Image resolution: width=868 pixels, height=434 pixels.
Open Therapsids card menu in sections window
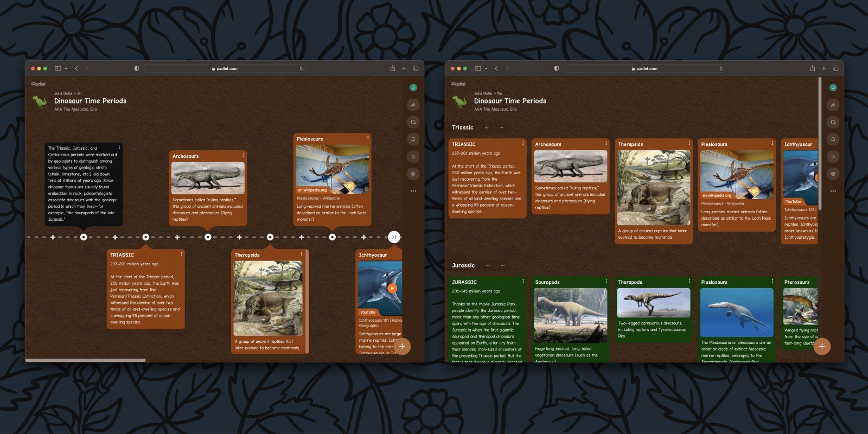point(689,143)
